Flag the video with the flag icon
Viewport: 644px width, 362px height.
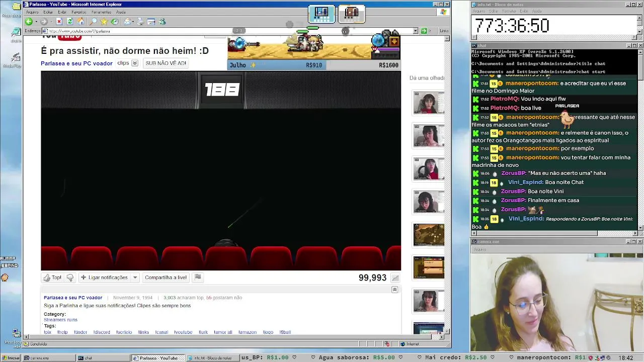pos(198,277)
